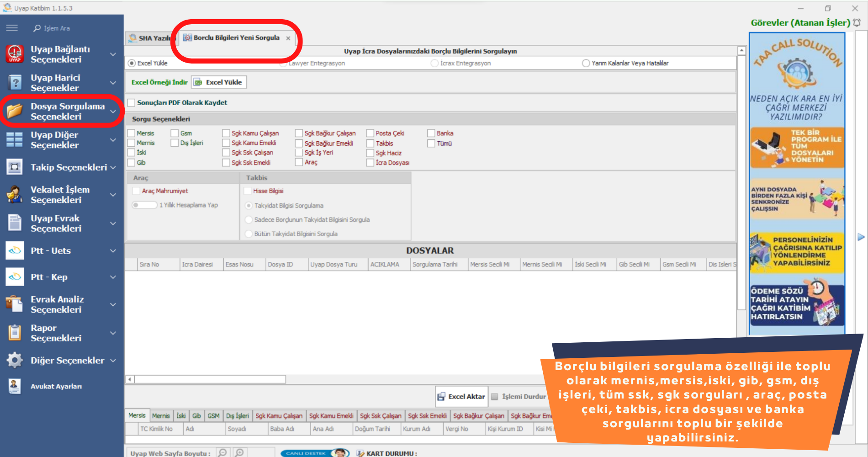Click the Ptt - Kep icon
The image size is (868, 457).
tap(15, 277)
